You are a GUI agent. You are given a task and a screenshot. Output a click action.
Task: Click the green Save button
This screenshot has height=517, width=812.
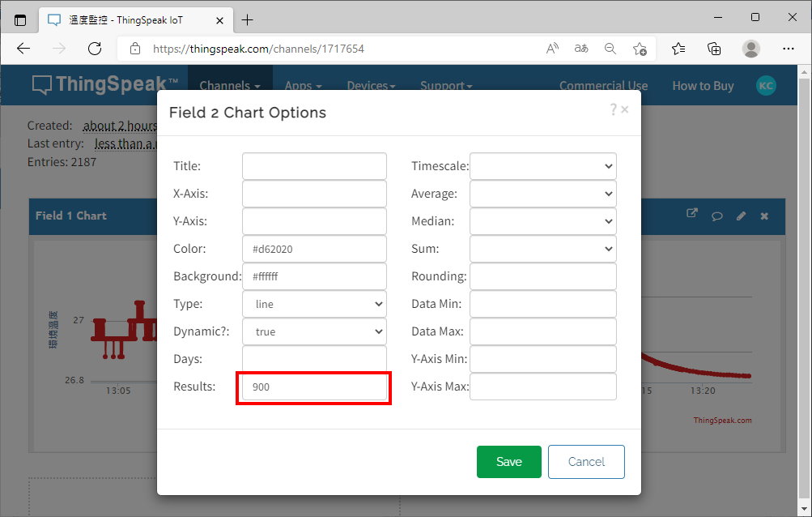pos(508,461)
